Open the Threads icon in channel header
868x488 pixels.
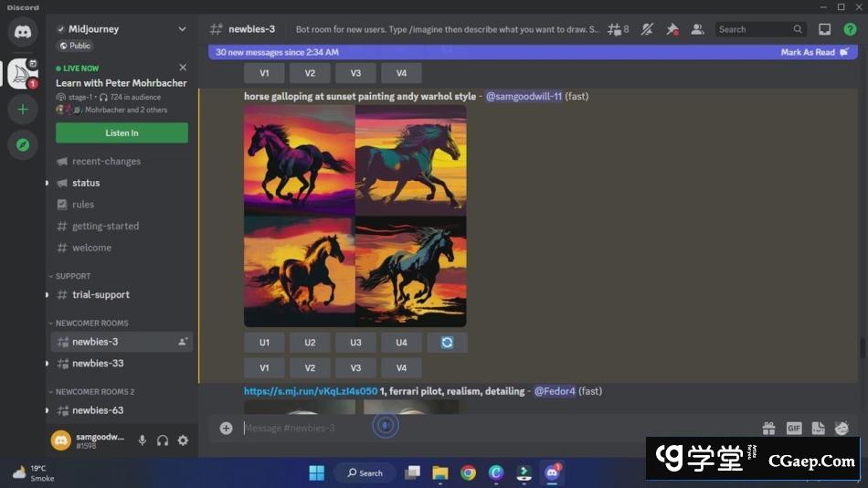[x=618, y=29]
